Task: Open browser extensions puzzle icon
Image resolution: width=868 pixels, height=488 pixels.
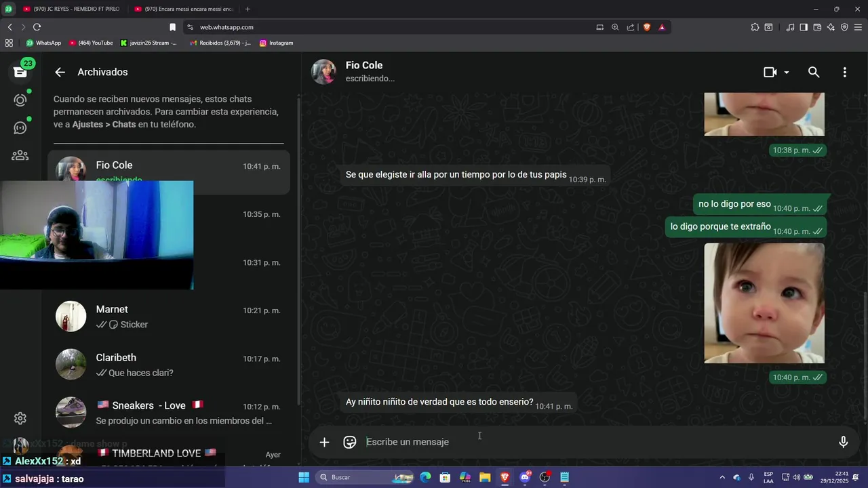Action: [755, 27]
